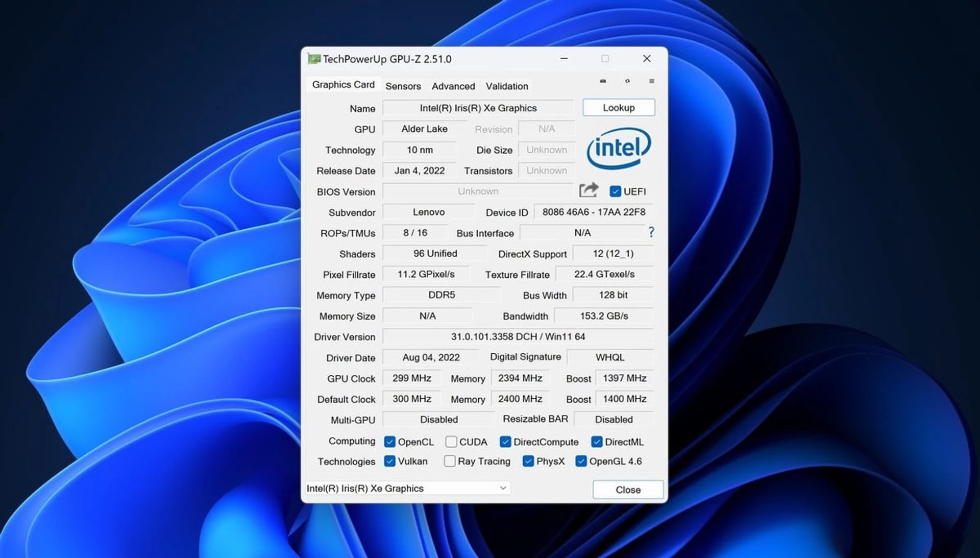Switch to the Sensors tab
The width and height of the screenshot is (980, 558).
403,86
